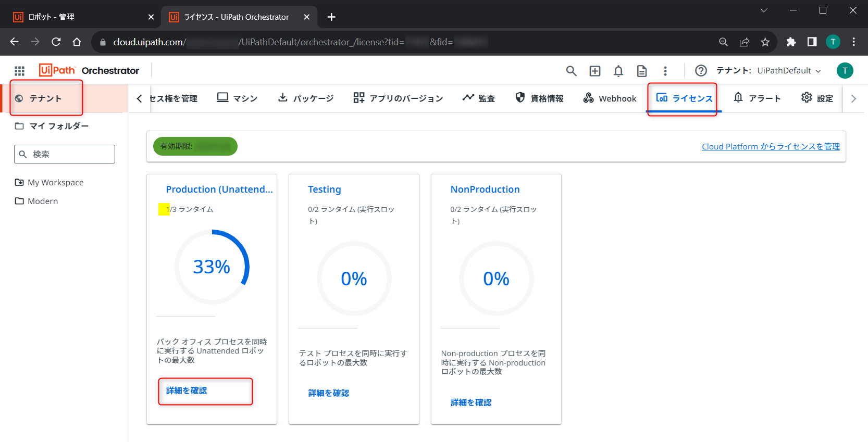Switch to the アラート tab
Viewport: 868px width, 442px height.
click(757, 98)
